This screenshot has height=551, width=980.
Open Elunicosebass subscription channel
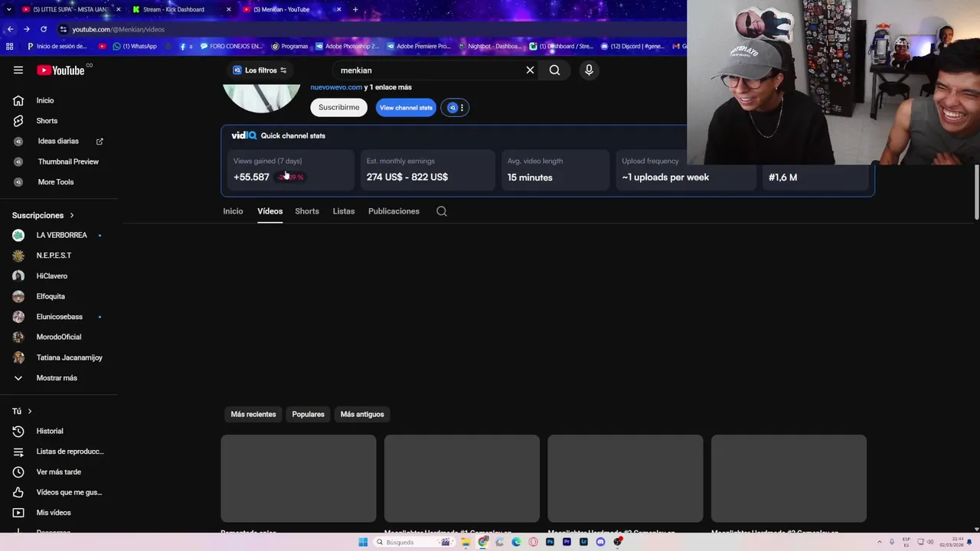tap(59, 317)
